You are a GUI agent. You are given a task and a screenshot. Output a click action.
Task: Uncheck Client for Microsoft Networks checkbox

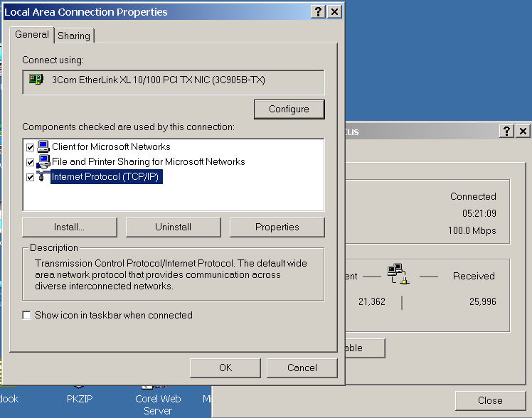tap(30, 147)
